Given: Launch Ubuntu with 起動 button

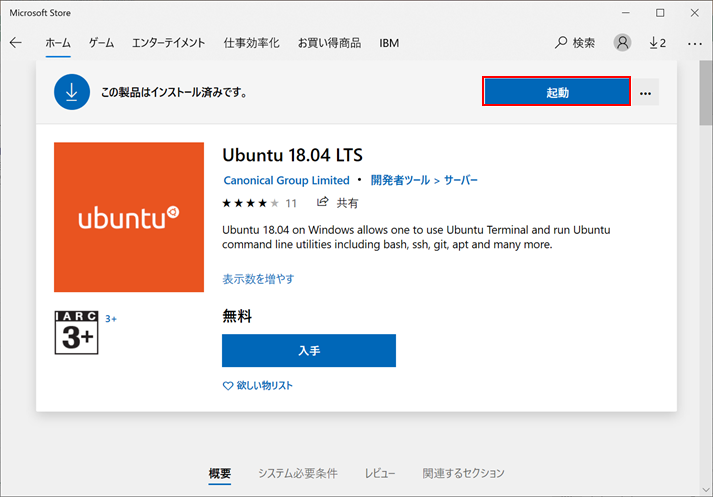Looking at the screenshot, I should click(x=557, y=92).
